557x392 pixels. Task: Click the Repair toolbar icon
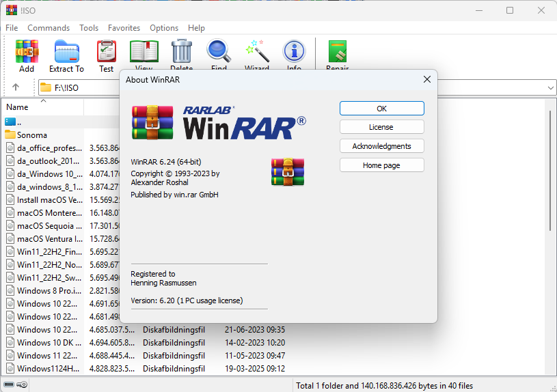click(x=337, y=53)
